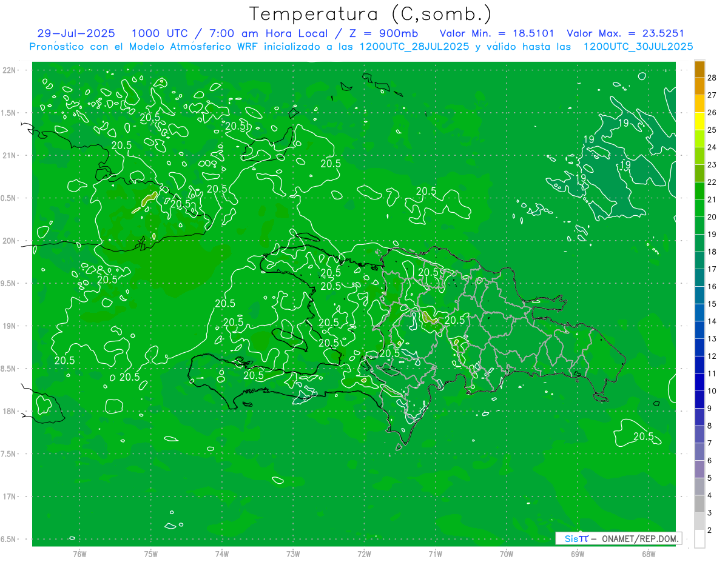Click the color scale label "16"

712,286
